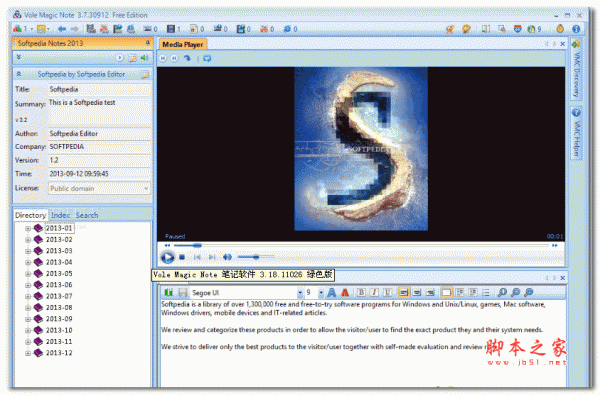600x395 pixels.
Task: Click the large blue font A icon
Action: 332,293
